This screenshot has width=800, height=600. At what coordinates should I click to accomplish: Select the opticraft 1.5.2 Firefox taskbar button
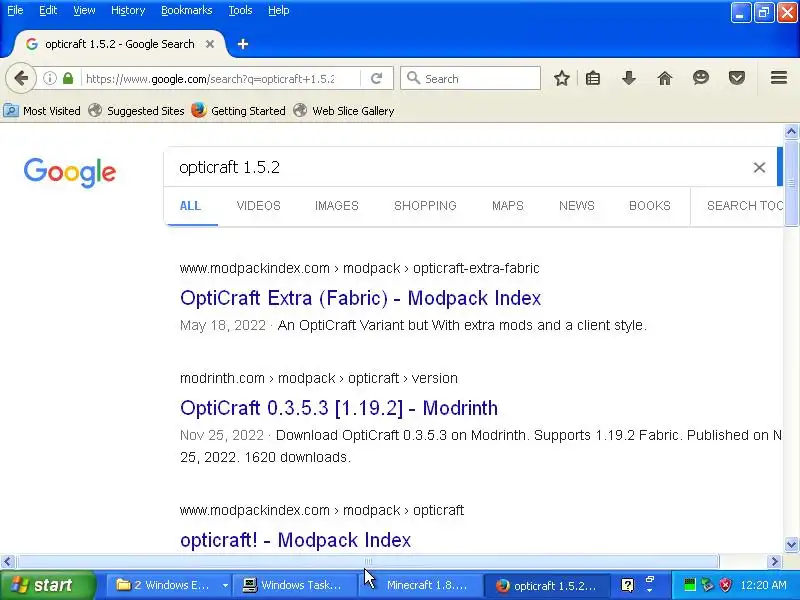tap(547, 585)
